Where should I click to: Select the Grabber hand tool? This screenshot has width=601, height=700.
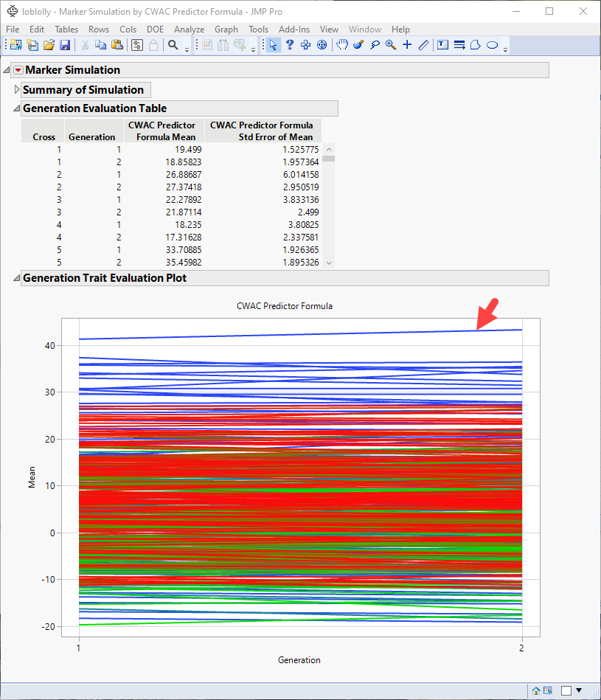tap(342, 45)
